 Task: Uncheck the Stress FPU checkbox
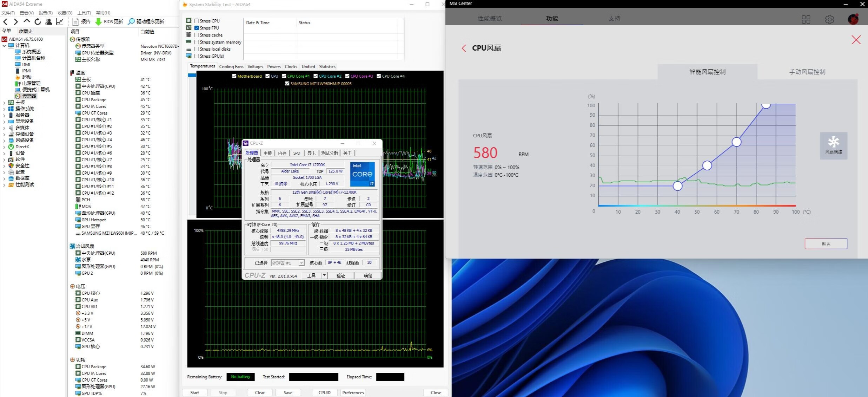point(197,28)
